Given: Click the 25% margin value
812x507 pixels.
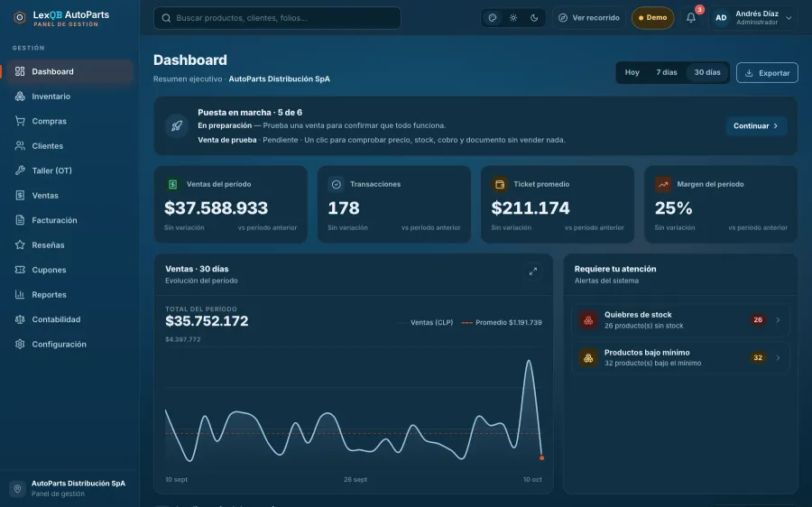Looking at the screenshot, I should (673, 208).
